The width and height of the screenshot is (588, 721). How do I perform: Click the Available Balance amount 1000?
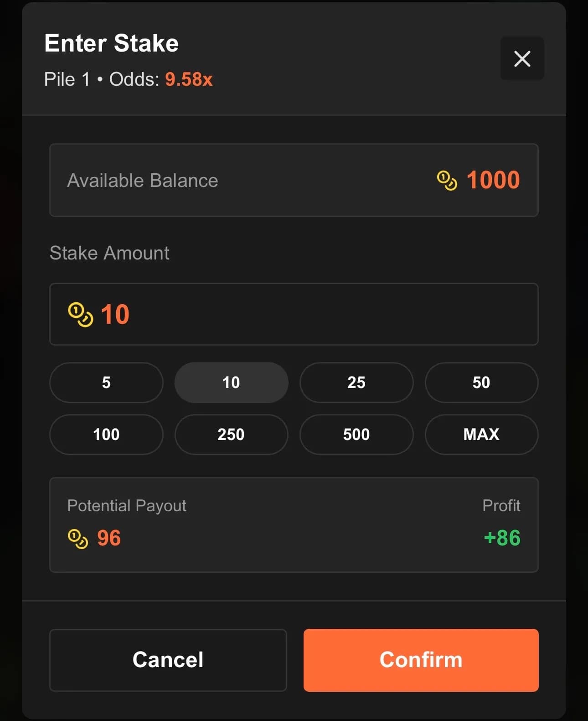point(492,180)
